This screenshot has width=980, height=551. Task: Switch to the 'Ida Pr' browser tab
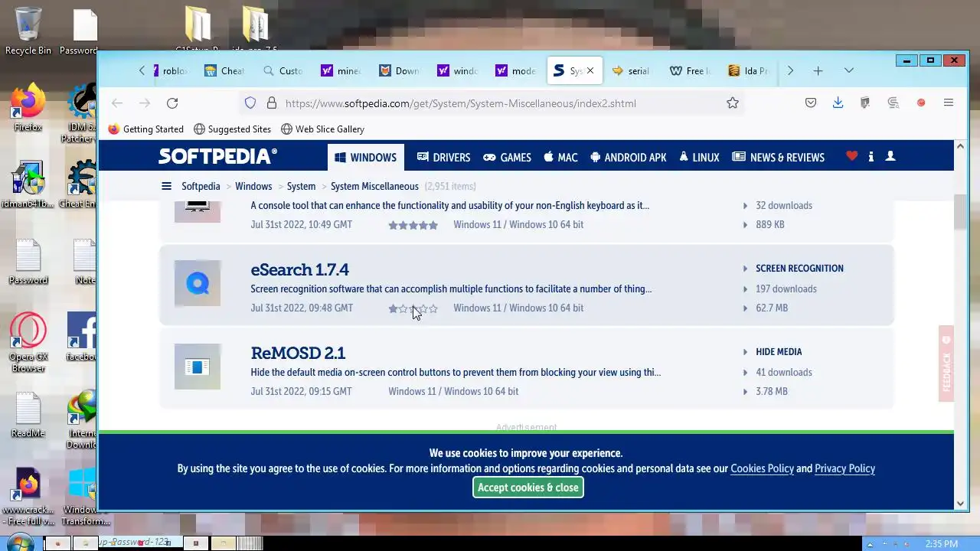point(749,71)
